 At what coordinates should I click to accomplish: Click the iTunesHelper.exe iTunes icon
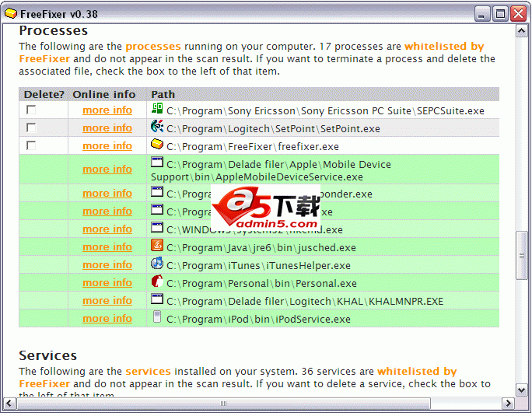click(x=157, y=263)
